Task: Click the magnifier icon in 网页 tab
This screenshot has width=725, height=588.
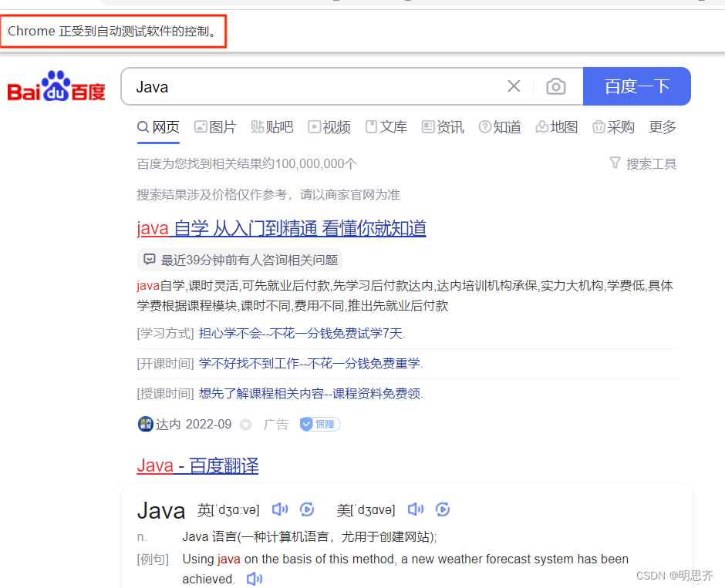Action: 143,126
